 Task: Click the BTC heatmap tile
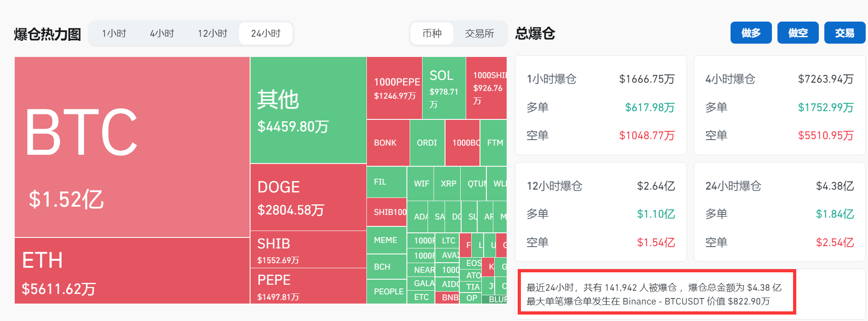point(132,147)
